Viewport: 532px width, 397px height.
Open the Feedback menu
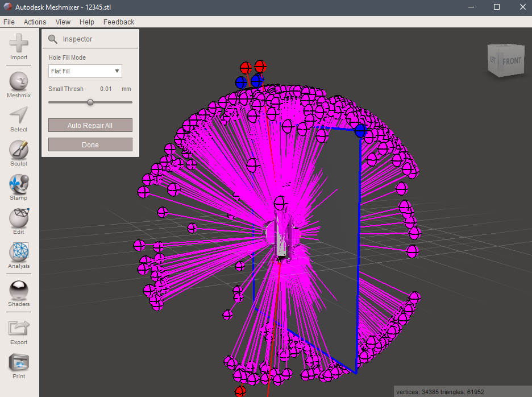pos(118,22)
